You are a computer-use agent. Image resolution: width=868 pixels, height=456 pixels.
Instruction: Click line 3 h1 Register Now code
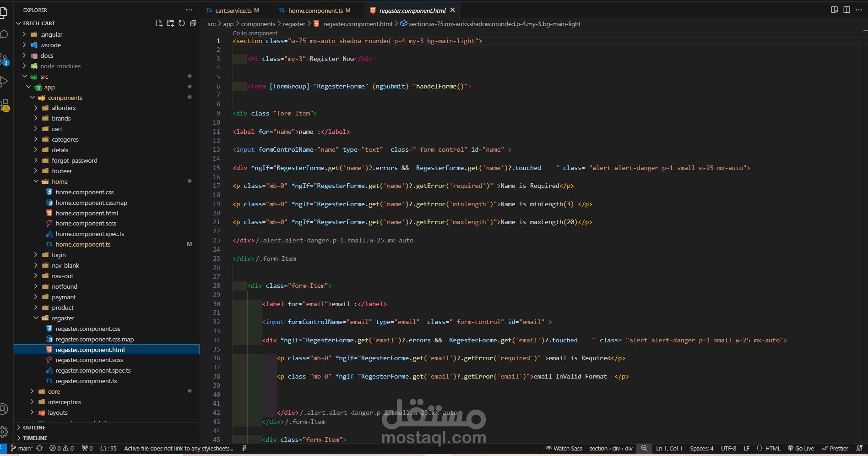[310, 59]
